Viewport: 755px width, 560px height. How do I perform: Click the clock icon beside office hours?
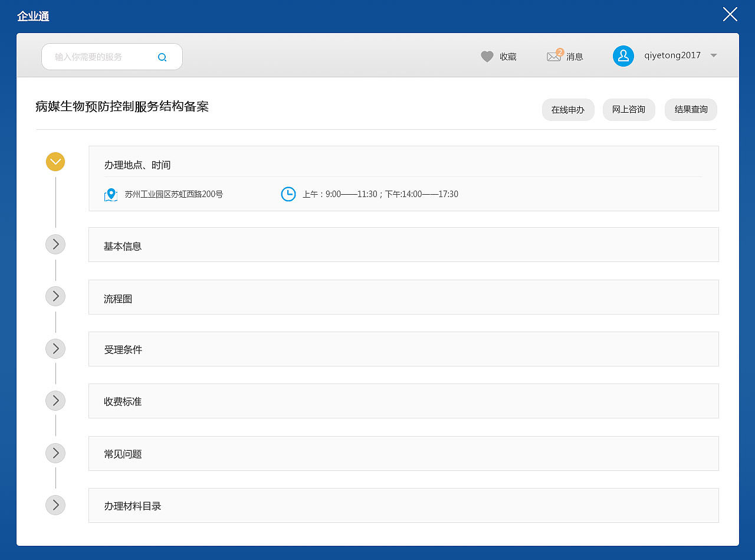[x=288, y=194]
